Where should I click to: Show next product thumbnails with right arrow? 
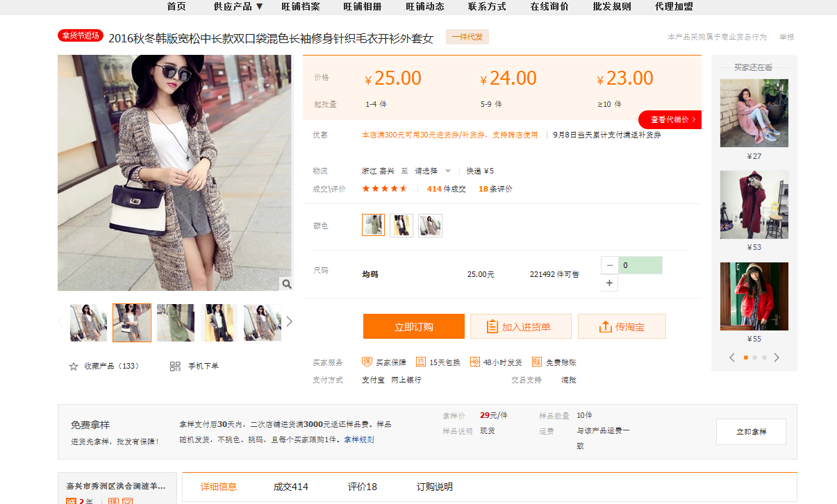click(x=290, y=321)
